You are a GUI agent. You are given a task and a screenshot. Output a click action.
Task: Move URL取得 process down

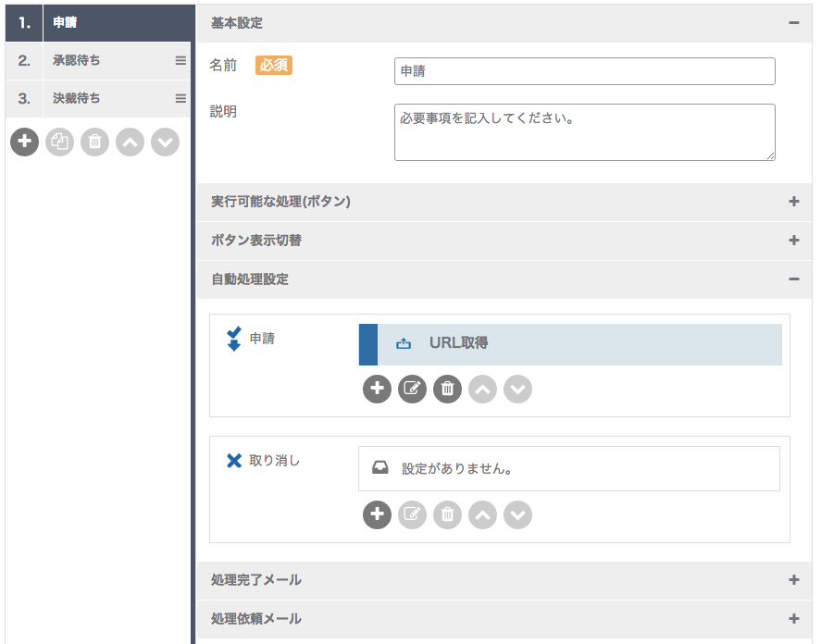517,389
